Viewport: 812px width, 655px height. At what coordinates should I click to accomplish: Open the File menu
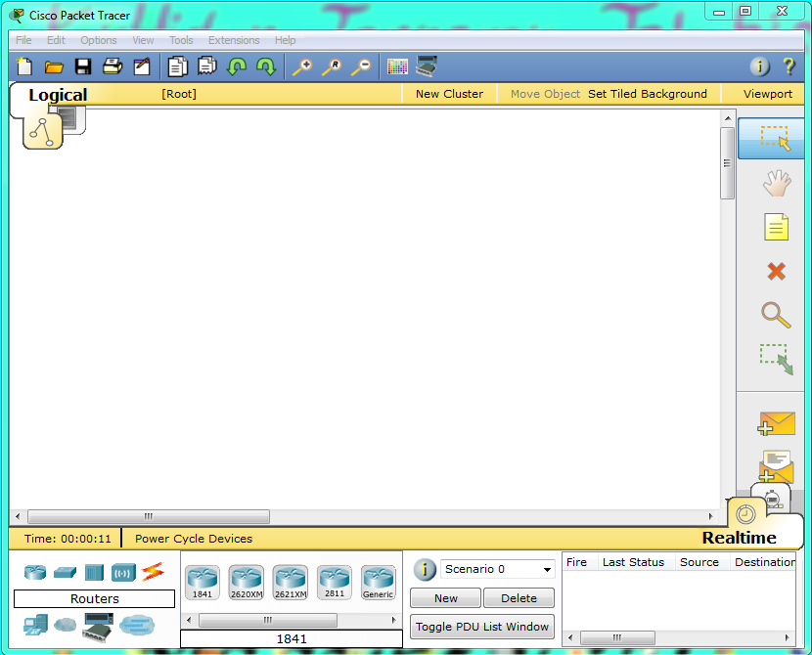[x=23, y=40]
